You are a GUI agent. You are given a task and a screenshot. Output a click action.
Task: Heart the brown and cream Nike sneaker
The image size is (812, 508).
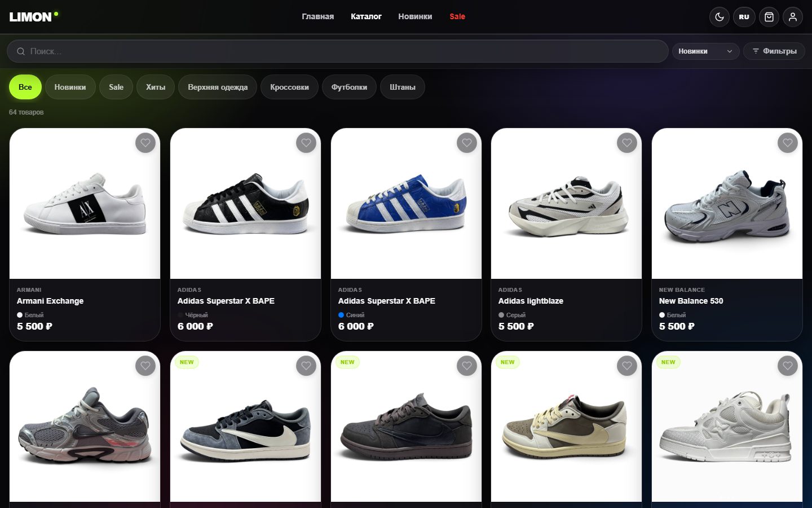coord(627,366)
